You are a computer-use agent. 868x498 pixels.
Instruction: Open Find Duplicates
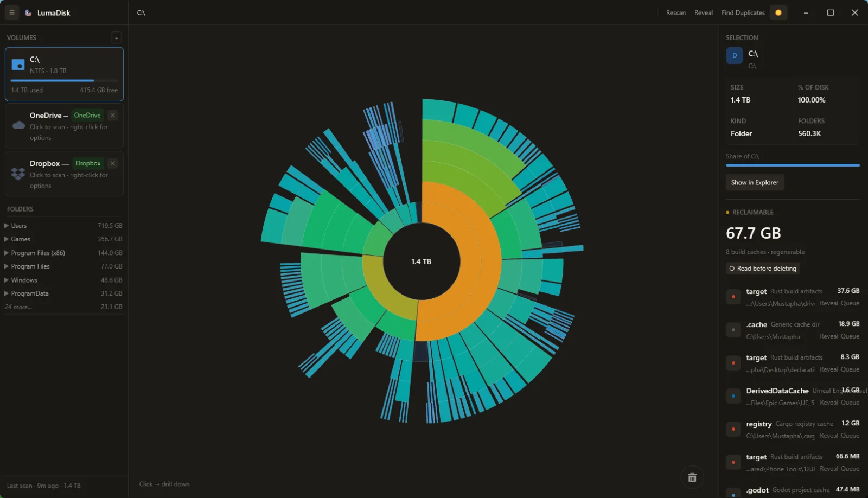click(x=743, y=12)
